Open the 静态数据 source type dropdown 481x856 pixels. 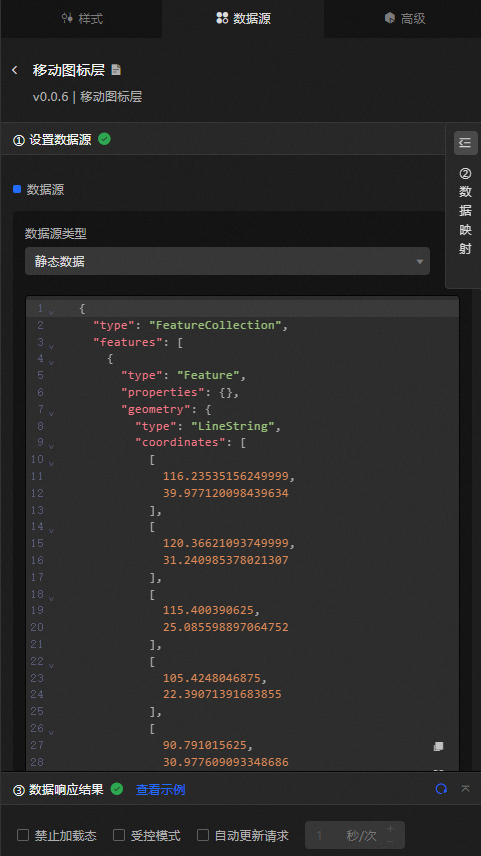coord(227,261)
